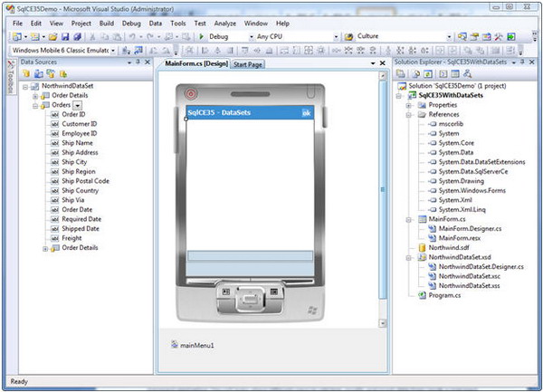
Task: Click the Add New Item toolbar icon
Action: click(34, 37)
